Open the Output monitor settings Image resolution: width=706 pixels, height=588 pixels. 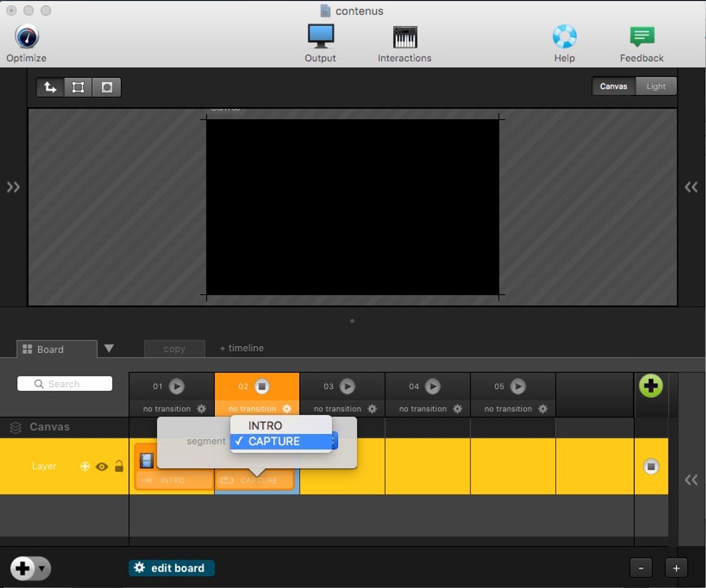click(x=320, y=36)
